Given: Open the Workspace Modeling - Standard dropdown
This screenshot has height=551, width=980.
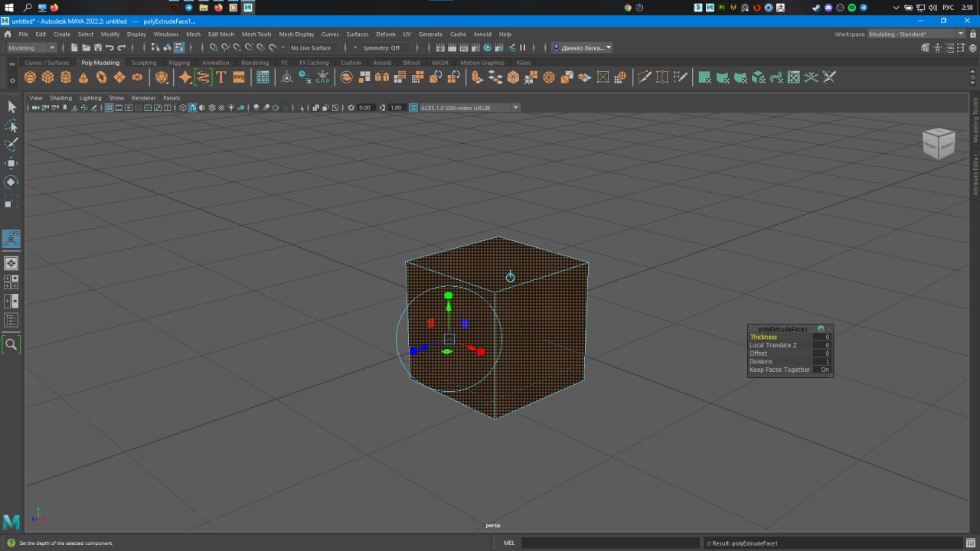Looking at the screenshot, I should pos(916,34).
